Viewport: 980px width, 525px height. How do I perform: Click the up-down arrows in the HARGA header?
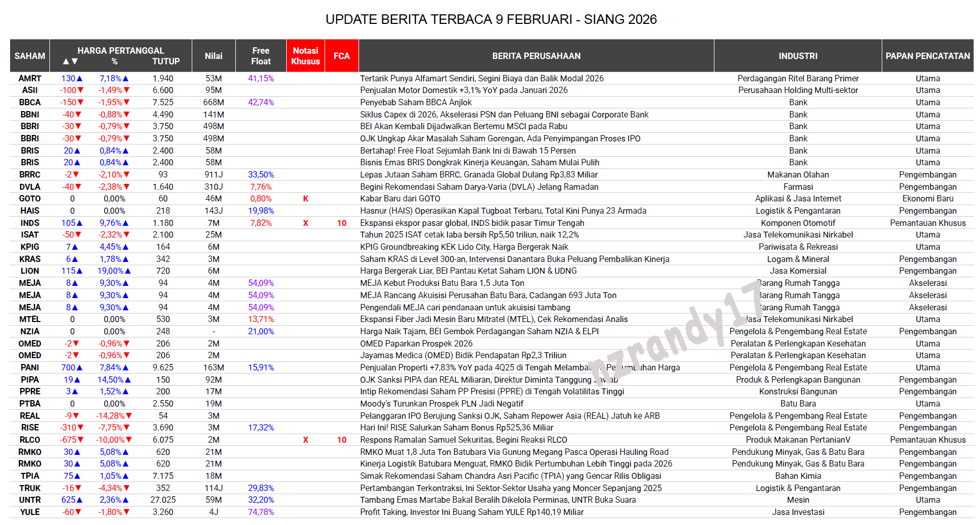click(x=70, y=62)
